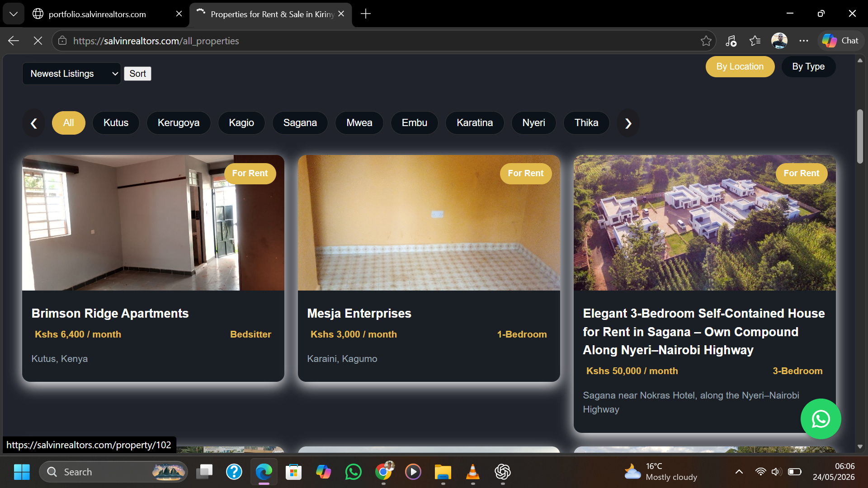Launch WhatsApp from the taskbar
This screenshot has height=488, width=868.
353,472
